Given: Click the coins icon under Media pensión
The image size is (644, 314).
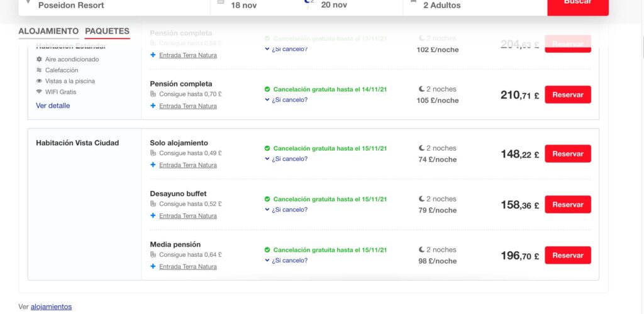Looking at the screenshot, I should (x=153, y=254).
